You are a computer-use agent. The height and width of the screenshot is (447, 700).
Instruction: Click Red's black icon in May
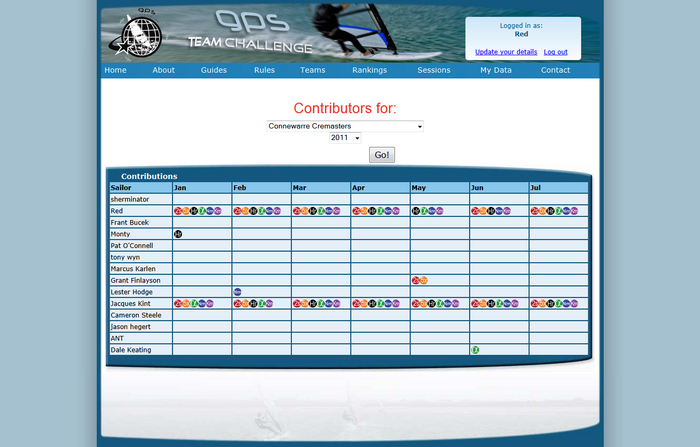click(x=415, y=211)
